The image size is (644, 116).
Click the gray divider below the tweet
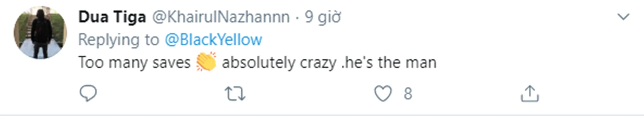click(322, 115)
